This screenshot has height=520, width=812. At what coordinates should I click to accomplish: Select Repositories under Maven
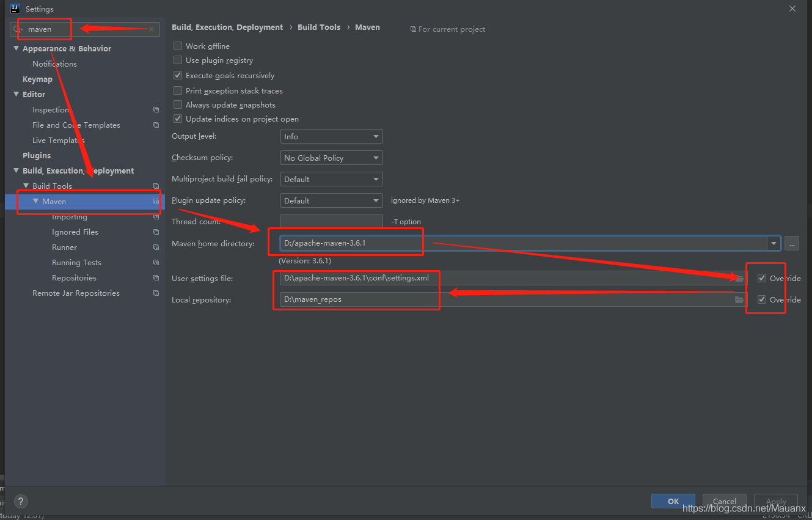[74, 277]
